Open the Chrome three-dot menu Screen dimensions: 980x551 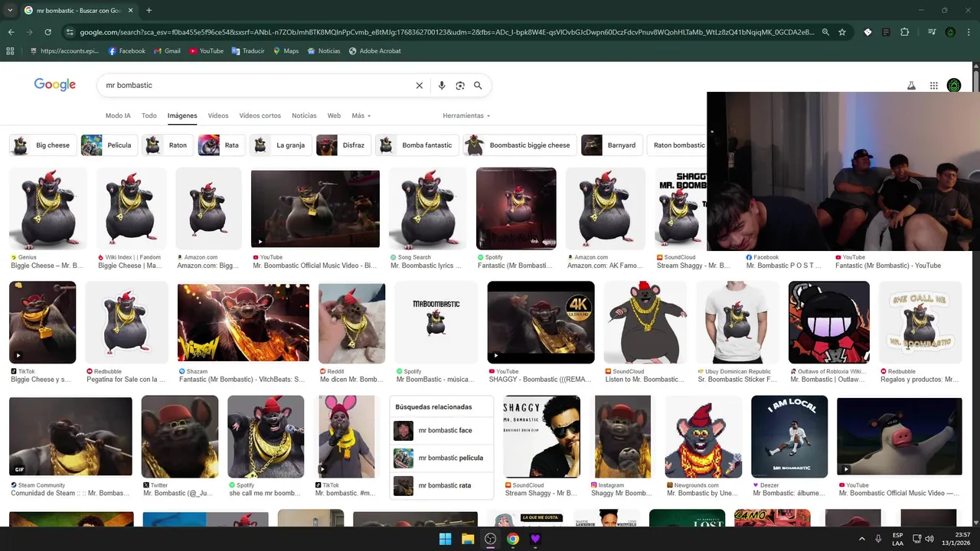pyautogui.click(x=968, y=32)
